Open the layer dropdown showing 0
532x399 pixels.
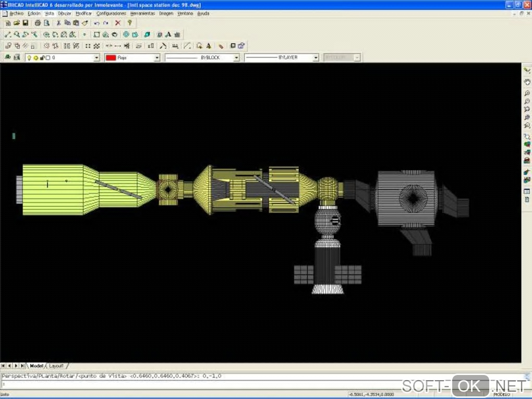click(96, 58)
